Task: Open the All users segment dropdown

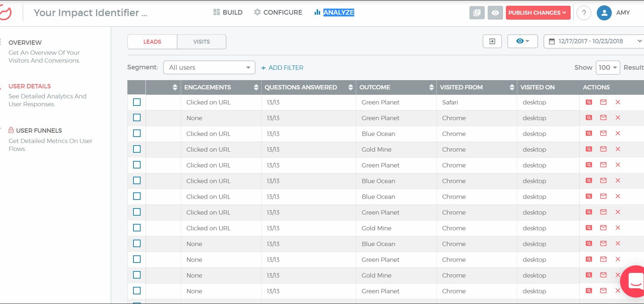Action: coord(209,68)
